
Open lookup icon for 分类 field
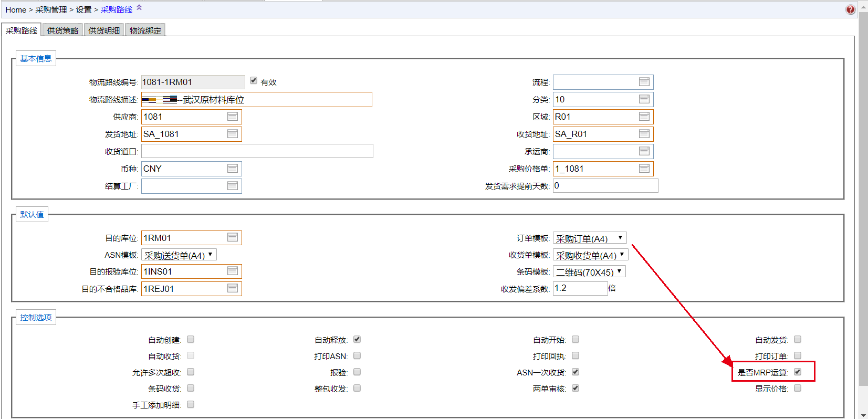(644, 99)
